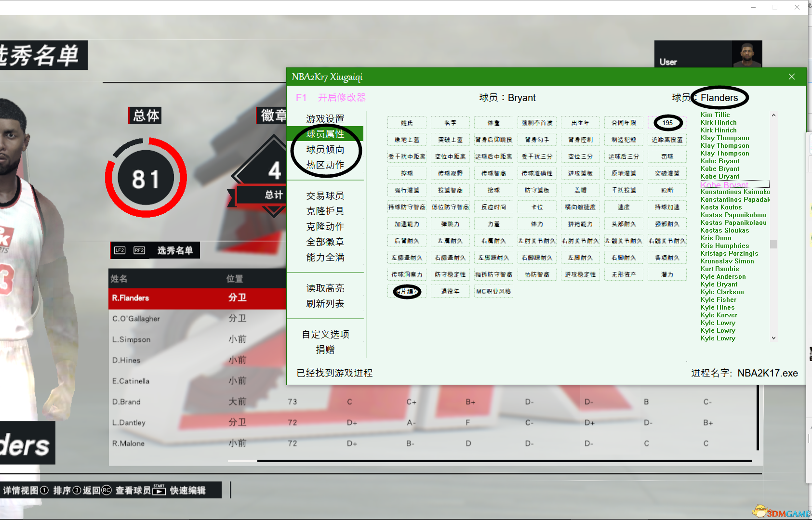
Task: Open 热区动作 menu entry
Action: 325,165
